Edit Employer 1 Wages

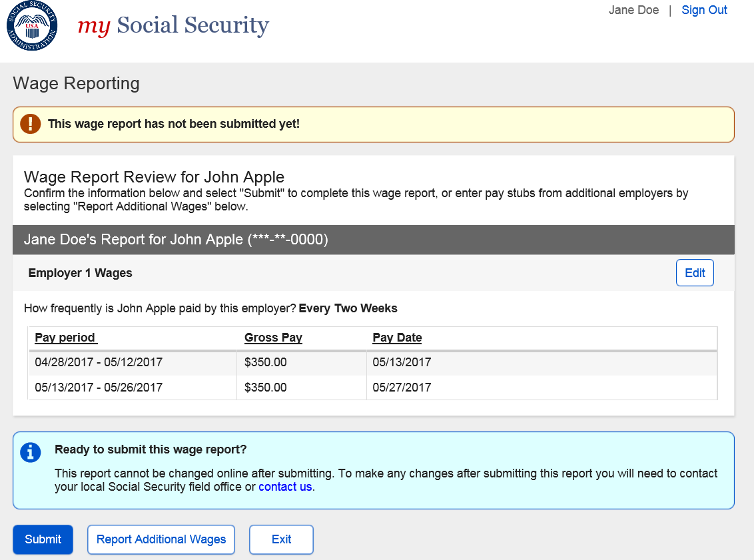[x=695, y=273]
